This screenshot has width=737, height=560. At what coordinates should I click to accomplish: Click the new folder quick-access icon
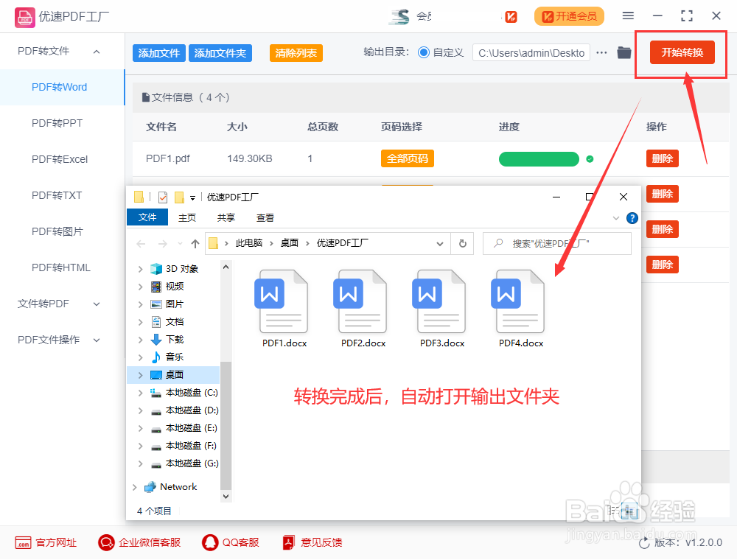(179, 197)
